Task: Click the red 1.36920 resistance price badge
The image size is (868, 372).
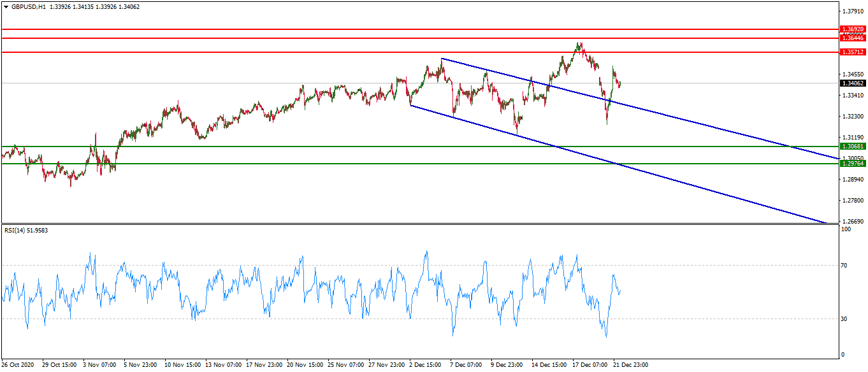Action: [852, 29]
